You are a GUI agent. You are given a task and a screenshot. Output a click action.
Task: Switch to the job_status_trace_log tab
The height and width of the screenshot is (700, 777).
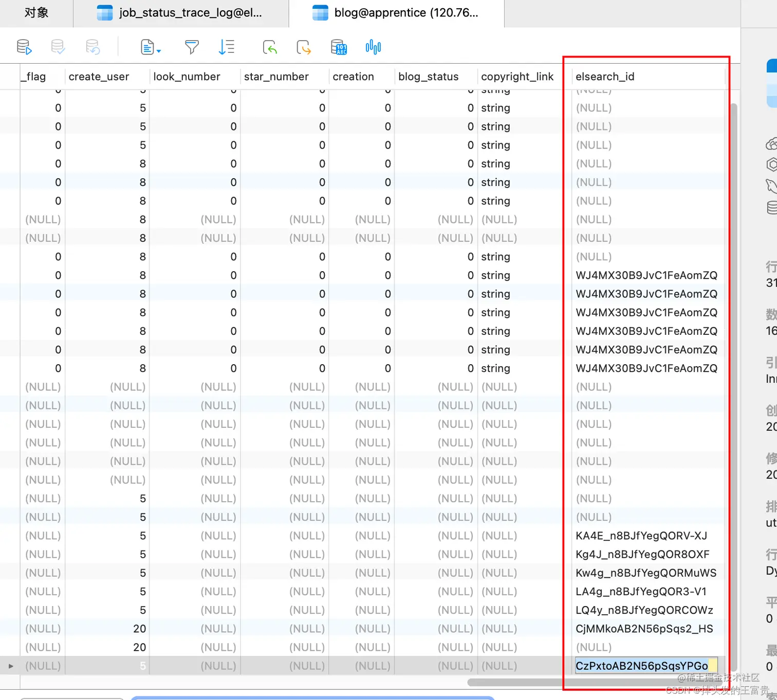click(181, 13)
